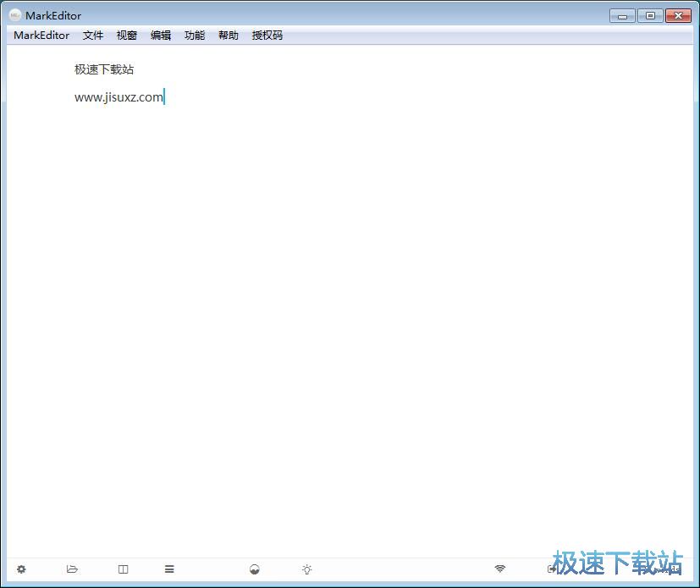The image size is (700, 588).
Task: Open the MarkEditor menu
Action: coord(41,36)
